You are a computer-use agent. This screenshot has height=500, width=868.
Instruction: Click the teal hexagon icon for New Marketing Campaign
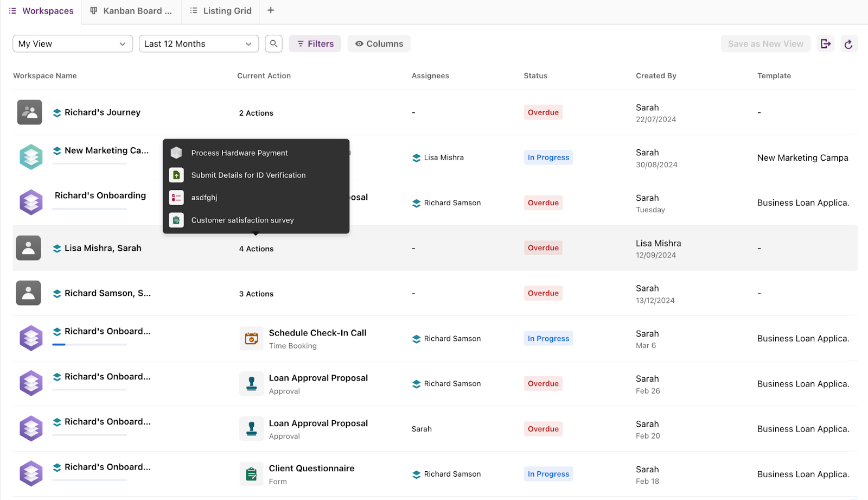pos(31,157)
